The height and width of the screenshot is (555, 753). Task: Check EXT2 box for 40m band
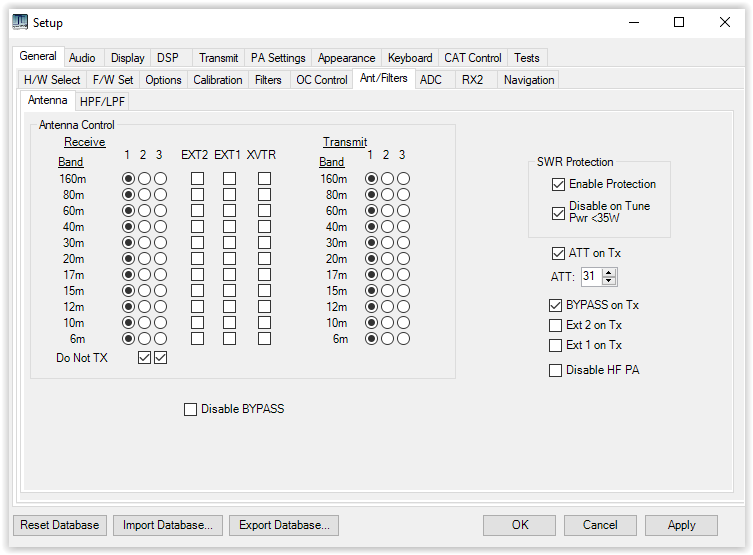(x=197, y=227)
